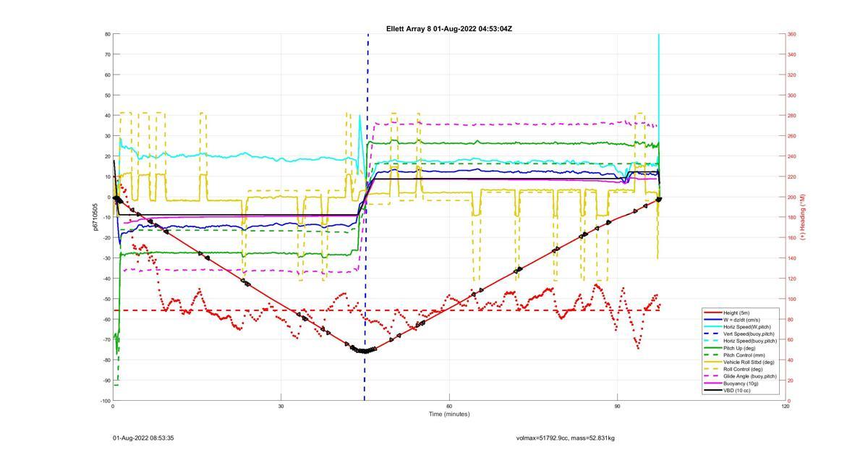Click the 'Time (minutes)' x-axis label
The height and width of the screenshot is (450, 868).
point(449,415)
